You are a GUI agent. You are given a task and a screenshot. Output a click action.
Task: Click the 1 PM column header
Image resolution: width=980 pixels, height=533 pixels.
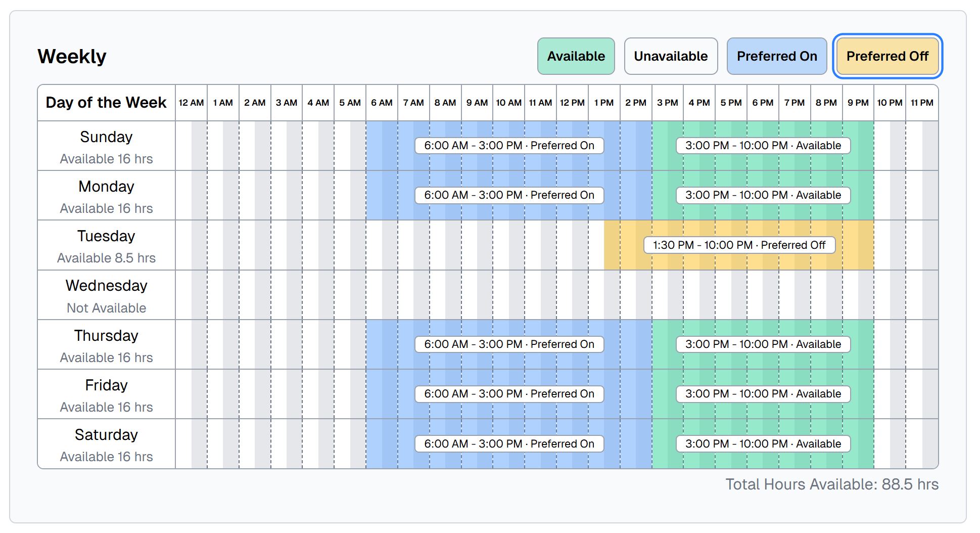604,103
